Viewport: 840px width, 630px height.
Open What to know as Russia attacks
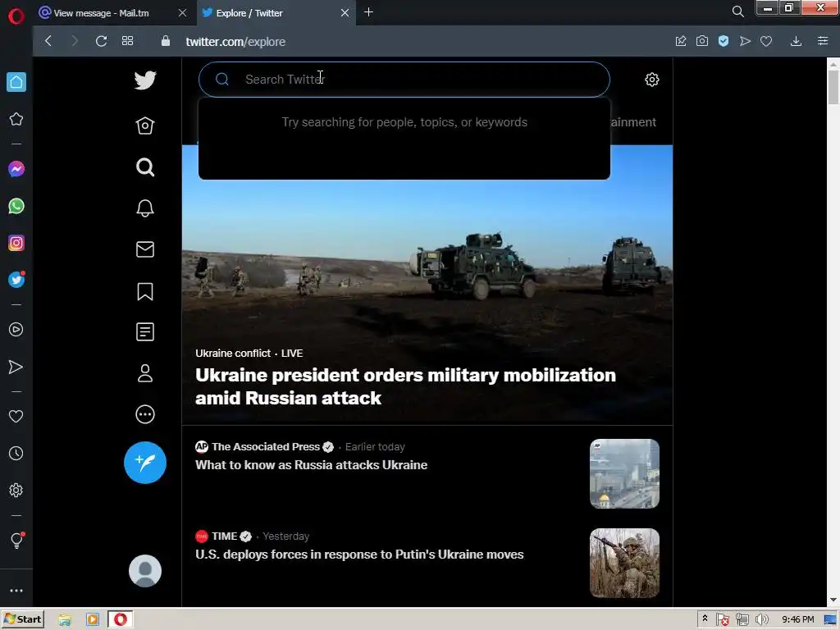coord(311,465)
